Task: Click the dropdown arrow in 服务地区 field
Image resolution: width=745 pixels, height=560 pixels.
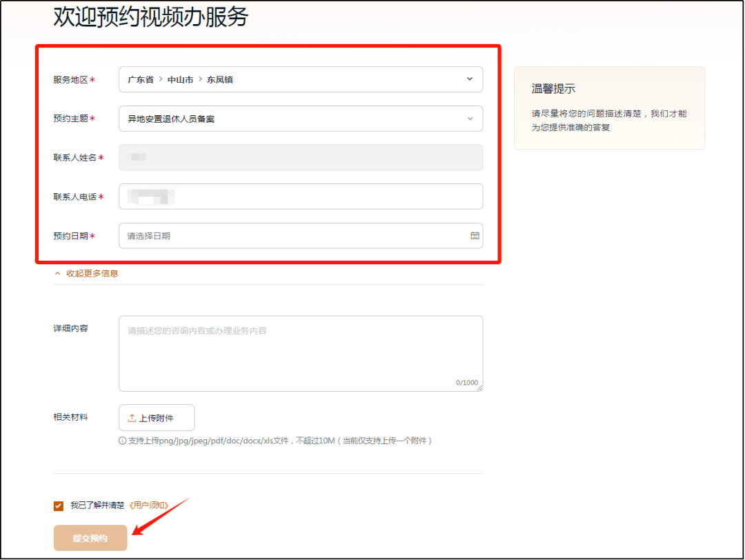Action: pyautogui.click(x=469, y=79)
